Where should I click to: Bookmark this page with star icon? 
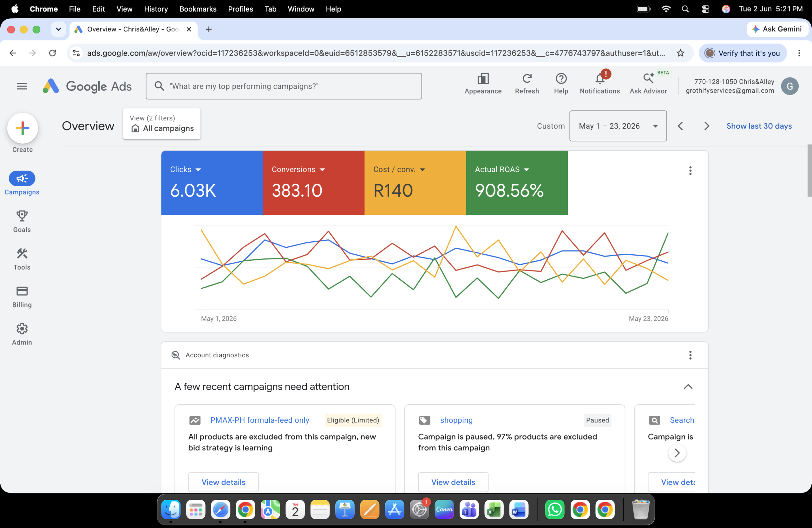pos(680,53)
